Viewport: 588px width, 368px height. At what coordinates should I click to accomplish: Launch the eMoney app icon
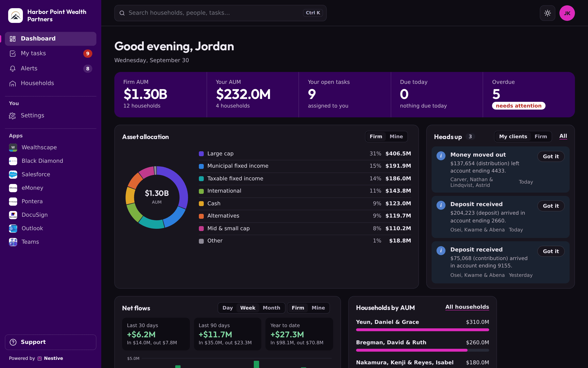(x=13, y=188)
